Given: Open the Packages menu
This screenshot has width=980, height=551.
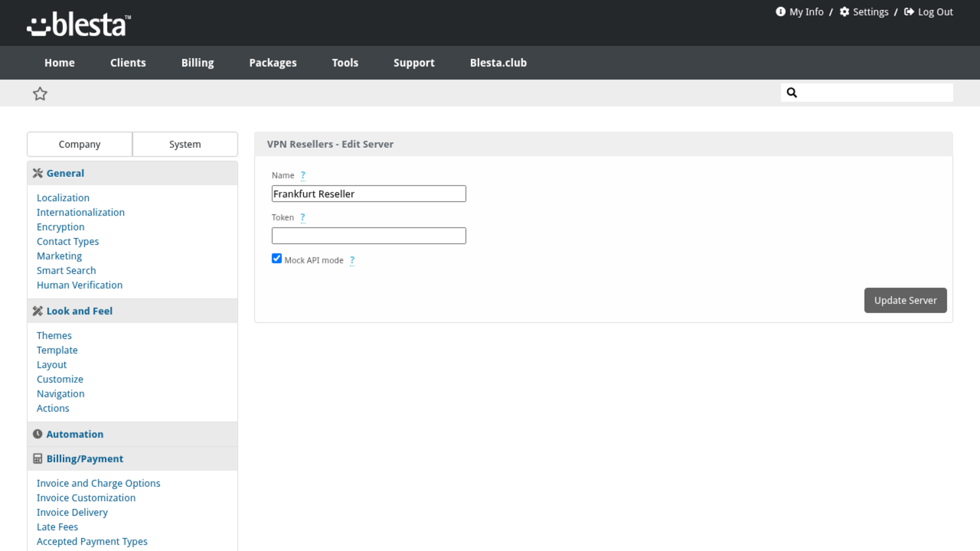Looking at the screenshot, I should click(x=273, y=63).
